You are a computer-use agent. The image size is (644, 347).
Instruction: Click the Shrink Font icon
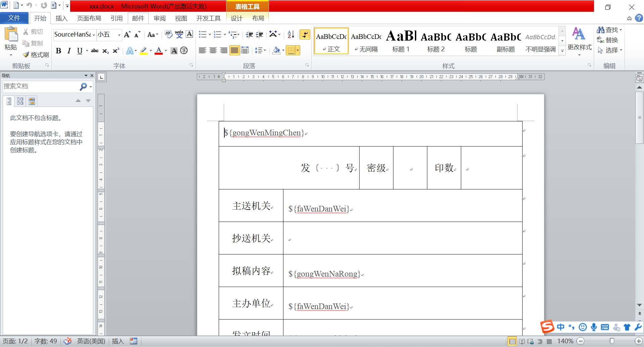137,35
